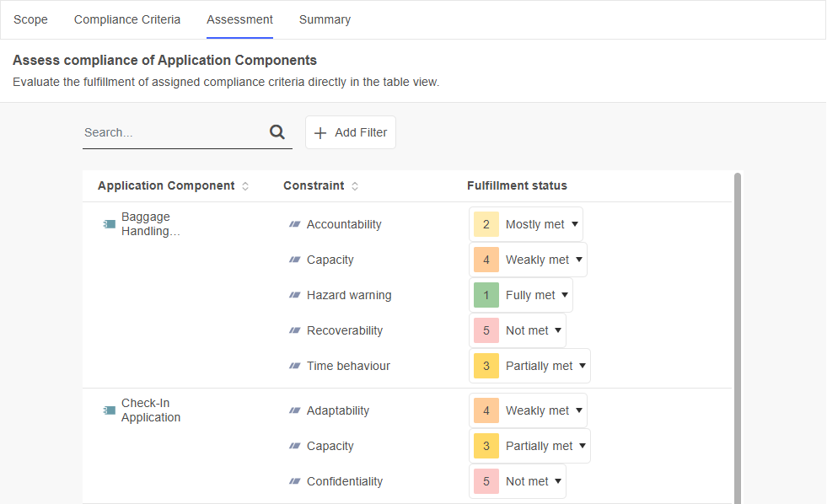Click the orange 4 swatch for Adaptability
This screenshot has height=504, width=827.
tap(486, 410)
